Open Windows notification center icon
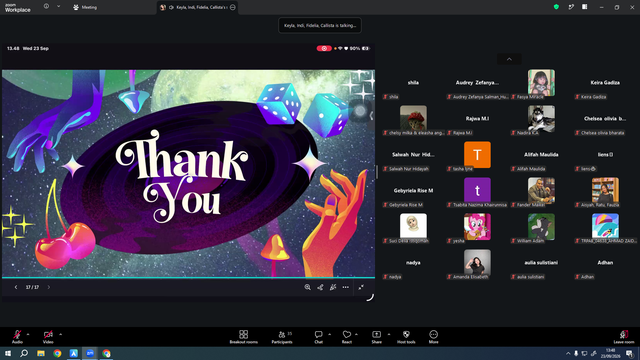Image resolution: width=640 pixels, height=360 pixels. point(629,353)
